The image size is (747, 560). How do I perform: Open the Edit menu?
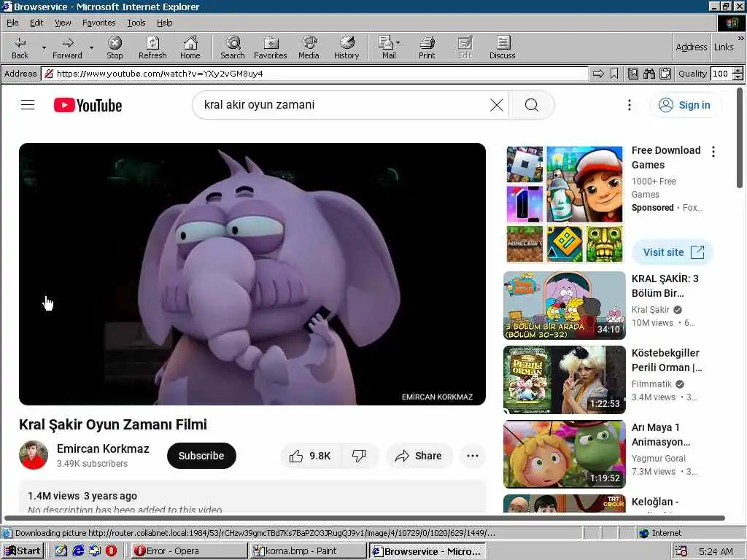36,23
